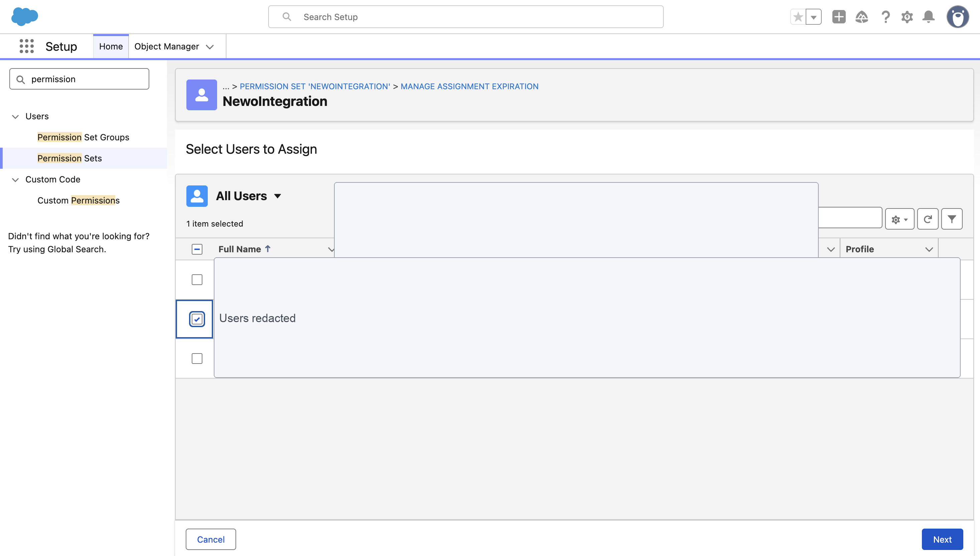Expand the Object Manager tab chevron
Image resolution: width=980 pixels, height=556 pixels.
(210, 46)
